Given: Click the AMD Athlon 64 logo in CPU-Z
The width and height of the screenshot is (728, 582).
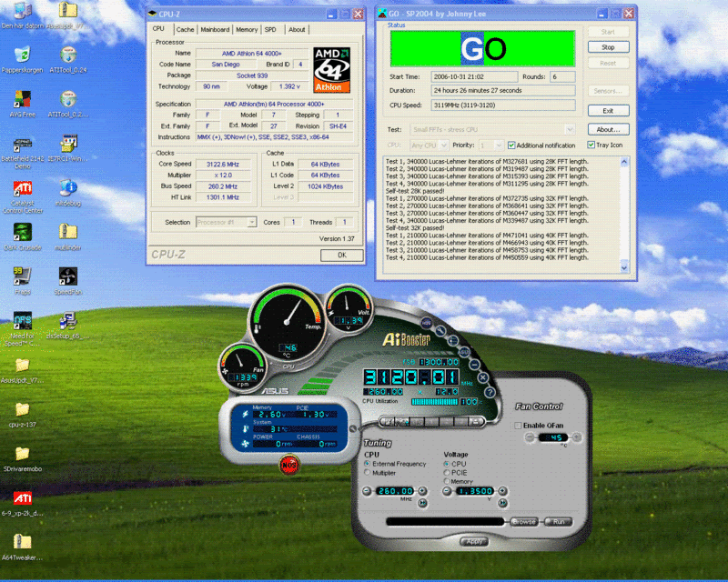Looking at the screenshot, I should [x=331, y=70].
